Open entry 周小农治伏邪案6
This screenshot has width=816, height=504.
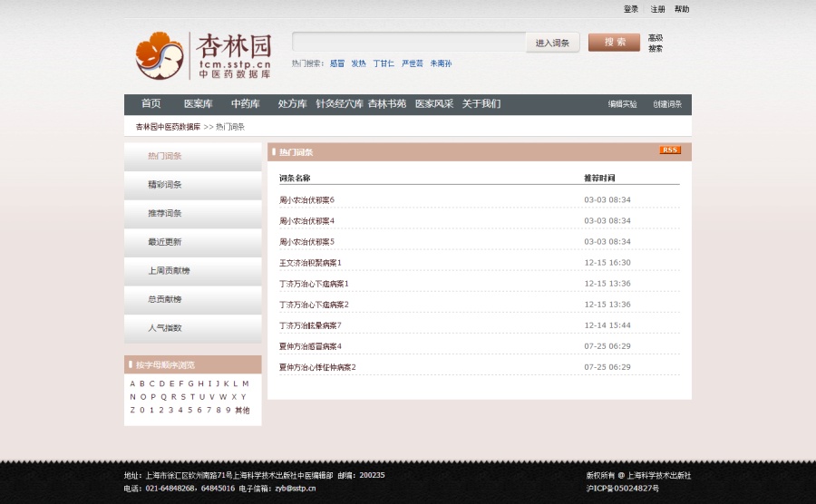pos(306,199)
